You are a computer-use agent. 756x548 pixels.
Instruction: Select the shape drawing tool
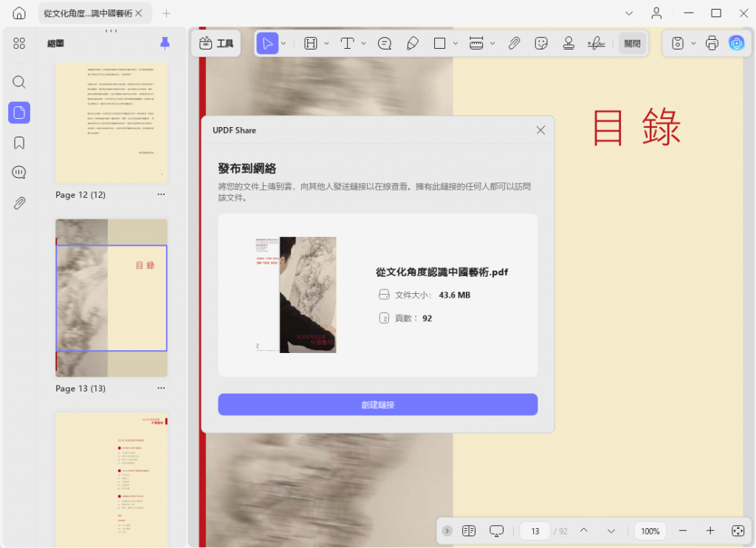click(441, 43)
